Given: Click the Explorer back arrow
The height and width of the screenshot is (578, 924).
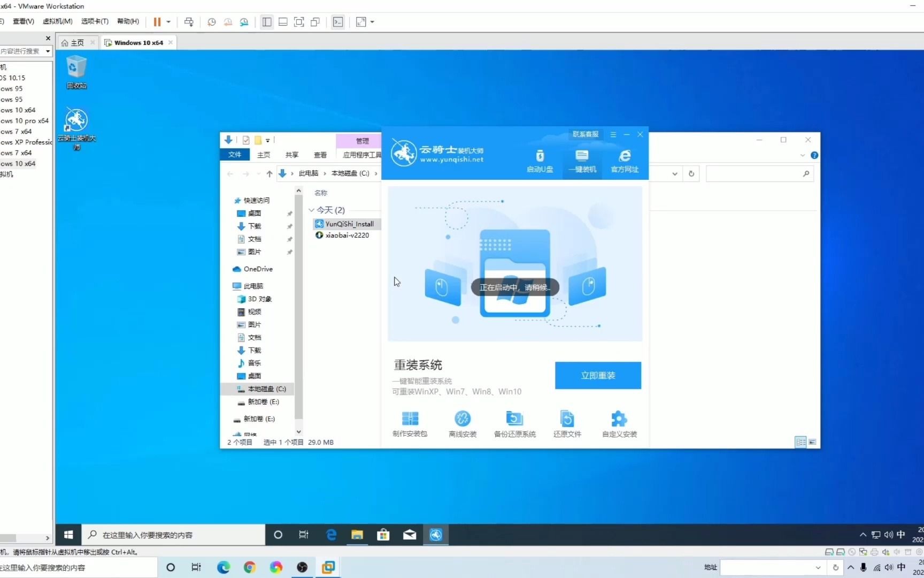Looking at the screenshot, I should pos(230,173).
